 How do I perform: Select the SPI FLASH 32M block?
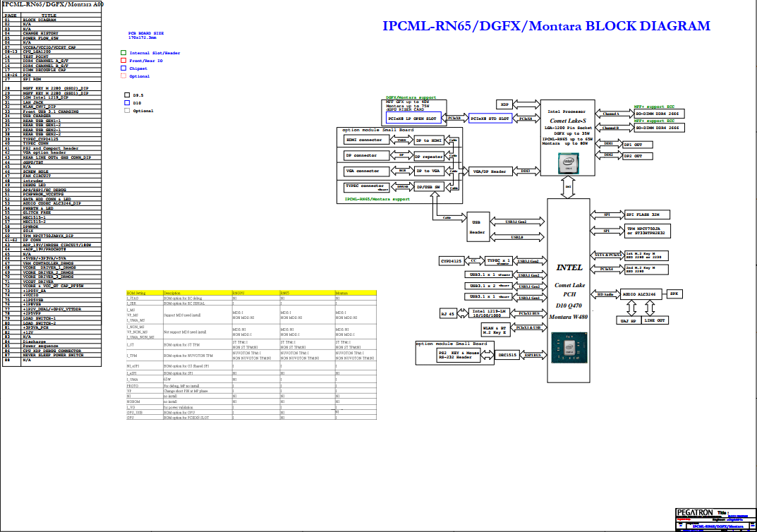[648, 214]
